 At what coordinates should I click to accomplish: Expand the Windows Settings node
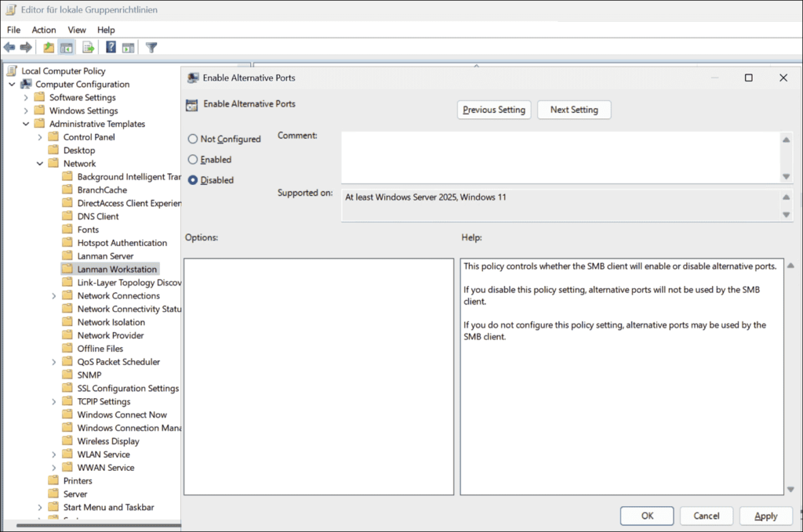tap(26, 110)
